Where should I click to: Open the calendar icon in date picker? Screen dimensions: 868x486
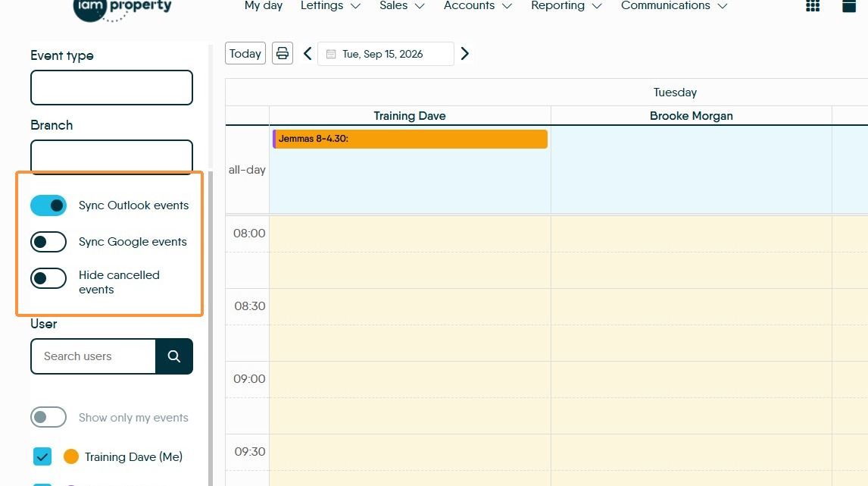[x=331, y=55]
